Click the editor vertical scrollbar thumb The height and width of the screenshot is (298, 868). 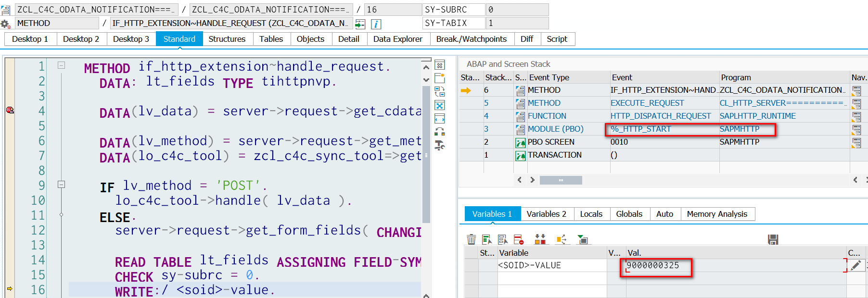tap(426, 154)
